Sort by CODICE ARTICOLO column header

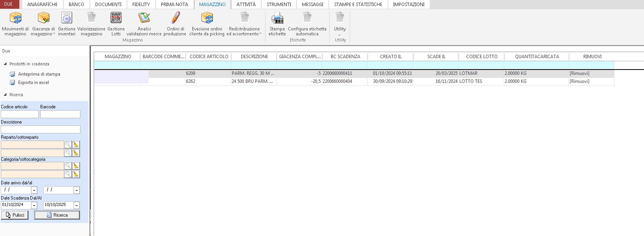(x=209, y=57)
